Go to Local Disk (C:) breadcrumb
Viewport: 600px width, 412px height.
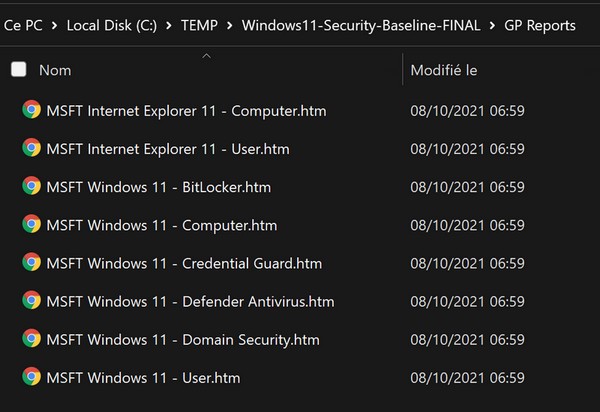[112, 25]
